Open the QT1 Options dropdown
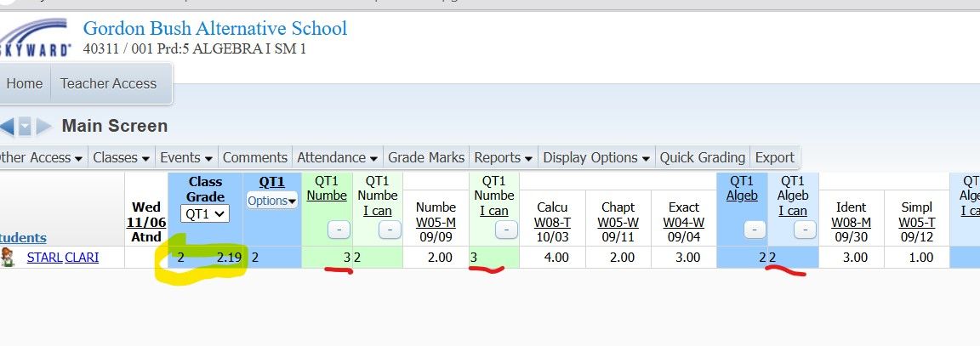Screen dimensions: 980x346 pyautogui.click(x=272, y=201)
